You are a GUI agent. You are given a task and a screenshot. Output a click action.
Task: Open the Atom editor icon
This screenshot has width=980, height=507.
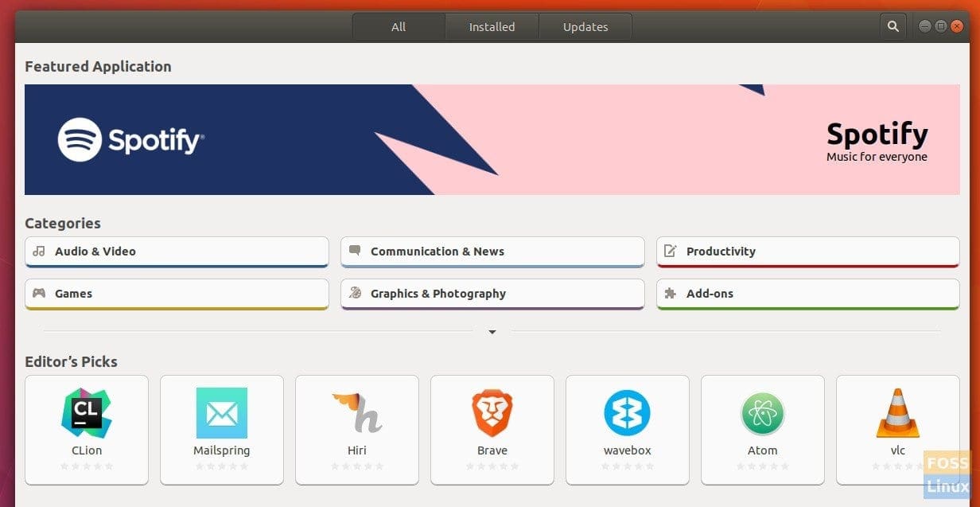click(x=763, y=413)
